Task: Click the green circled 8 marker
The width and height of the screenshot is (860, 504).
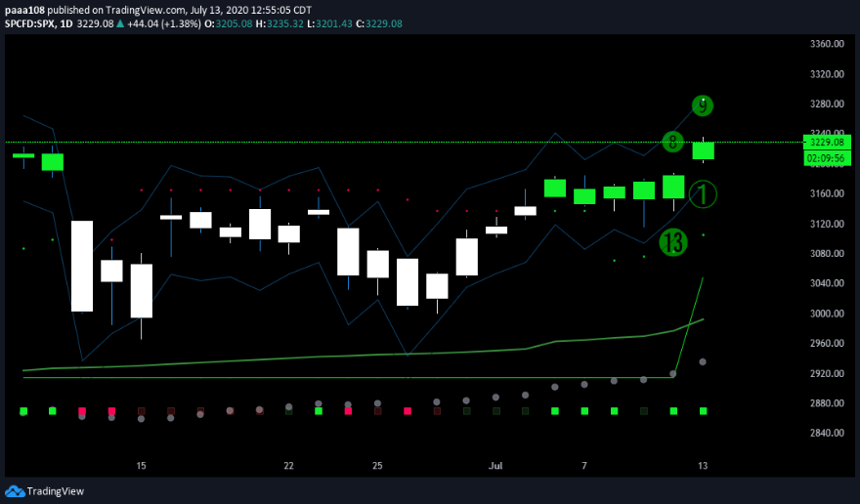Action: pyautogui.click(x=673, y=142)
